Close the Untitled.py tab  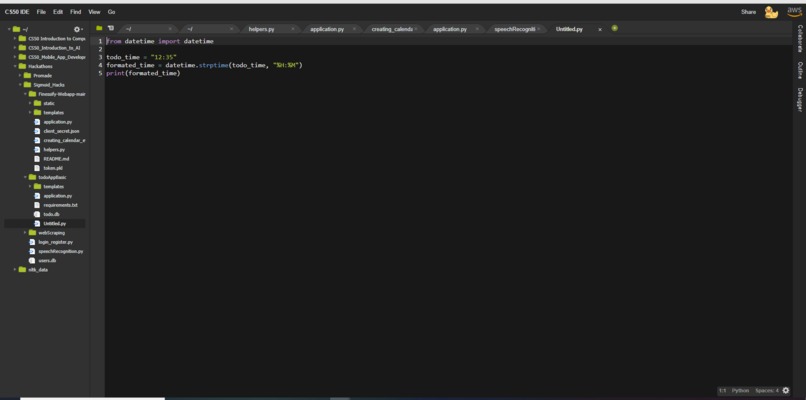point(599,29)
